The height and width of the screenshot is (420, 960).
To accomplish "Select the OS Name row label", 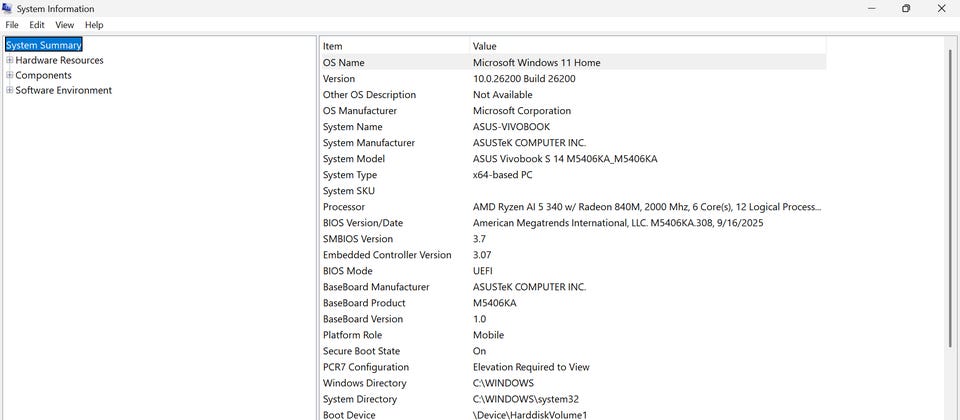I will coord(343,62).
